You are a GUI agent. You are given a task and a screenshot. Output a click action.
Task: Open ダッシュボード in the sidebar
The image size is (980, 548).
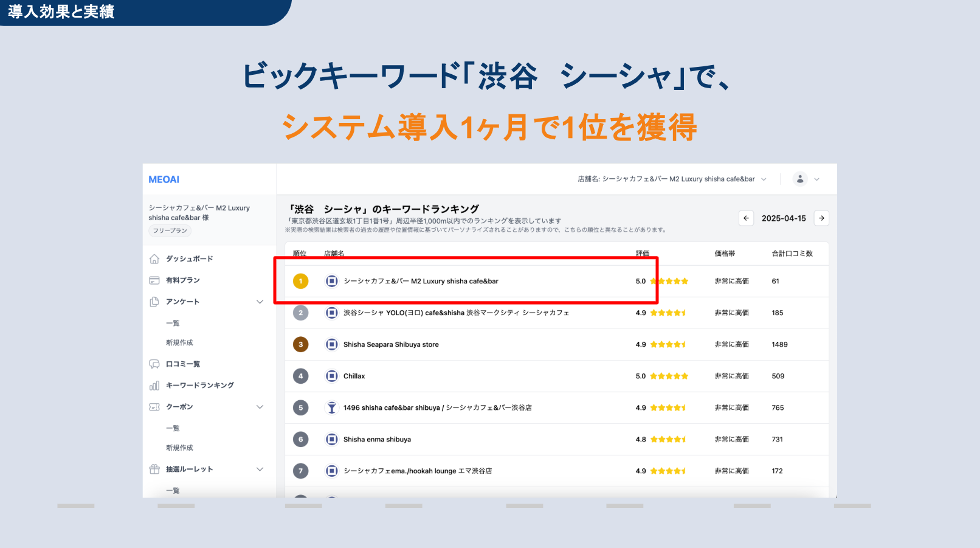pos(190,259)
